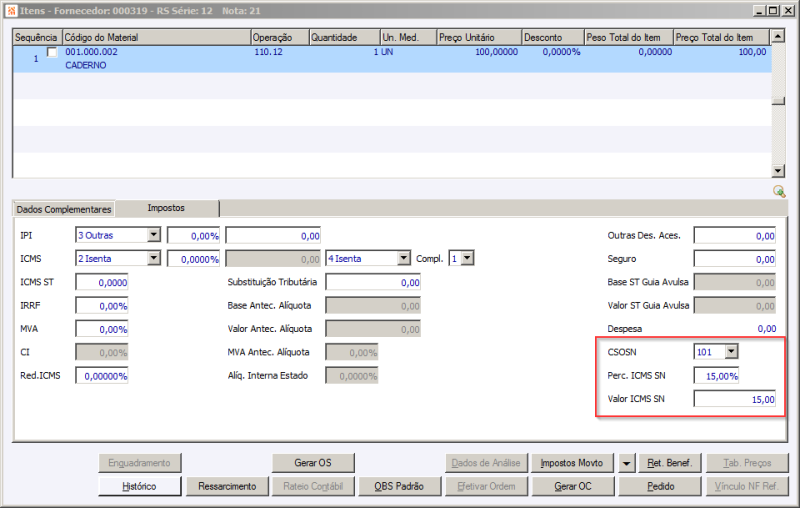Click unit price 100,00000 cell

click(496, 52)
